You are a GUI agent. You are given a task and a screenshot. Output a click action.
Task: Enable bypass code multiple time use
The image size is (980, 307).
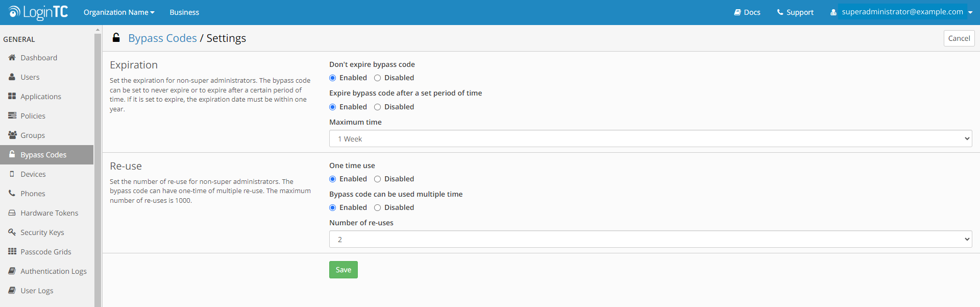click(333, 208)
